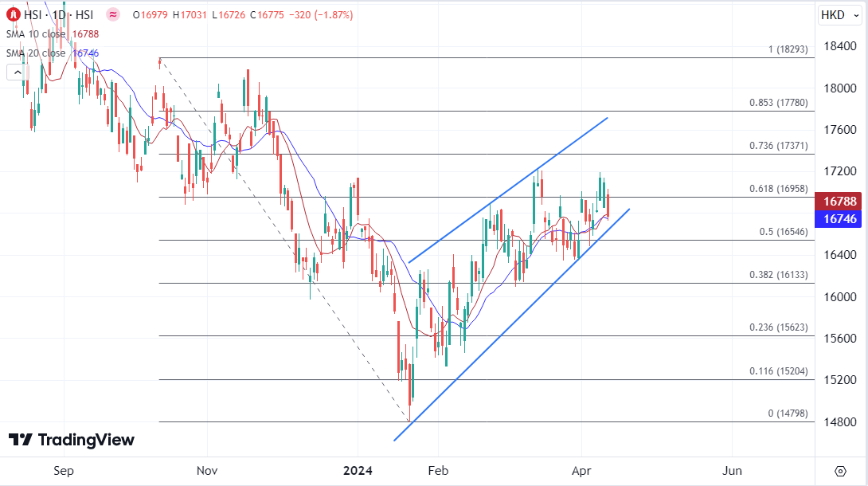Open the TradingView logo link
The width and height of the screenshot is (868, 486).
click(x=72, y=440)
